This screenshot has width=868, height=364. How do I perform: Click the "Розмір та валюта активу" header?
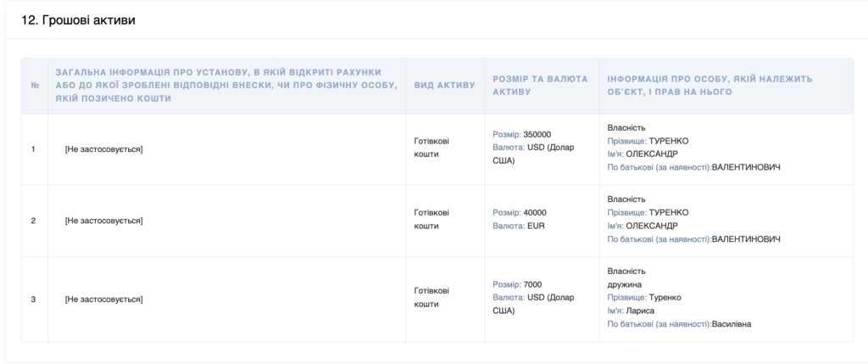click(x=540, y=85)
